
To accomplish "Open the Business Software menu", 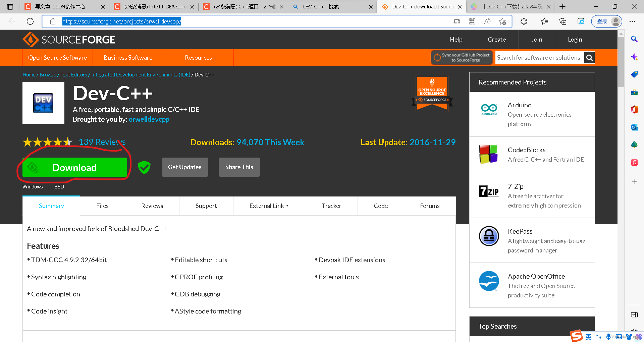I will 128,58.
